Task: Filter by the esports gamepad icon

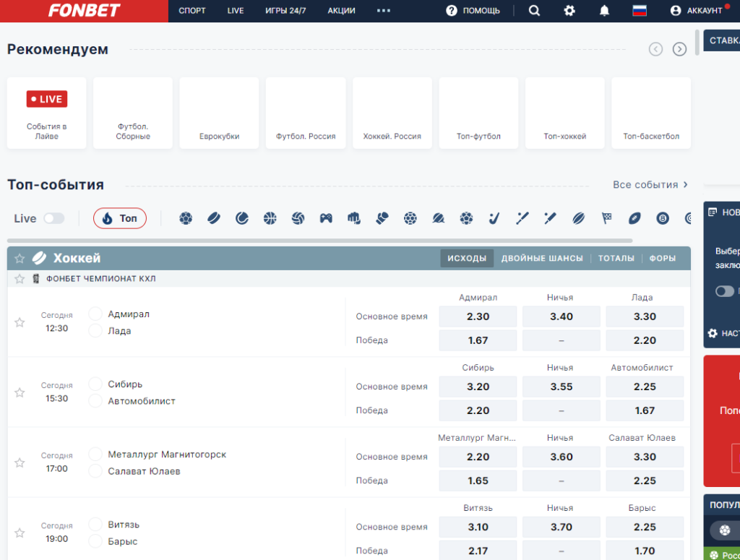Action: click(326, 218)
